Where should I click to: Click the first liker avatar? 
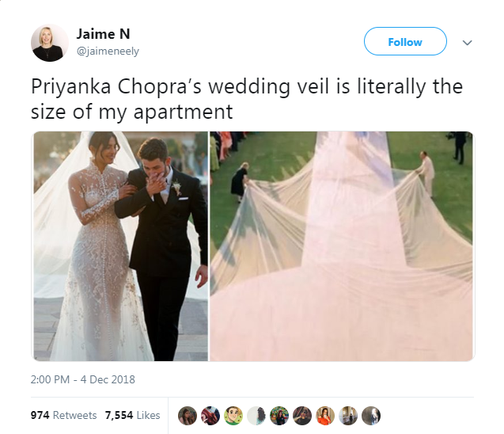click(x=188, y=415)
